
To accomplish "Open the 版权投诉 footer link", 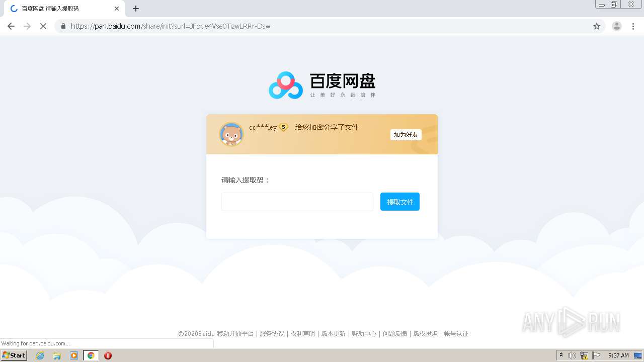I will [x=426, y=334].
